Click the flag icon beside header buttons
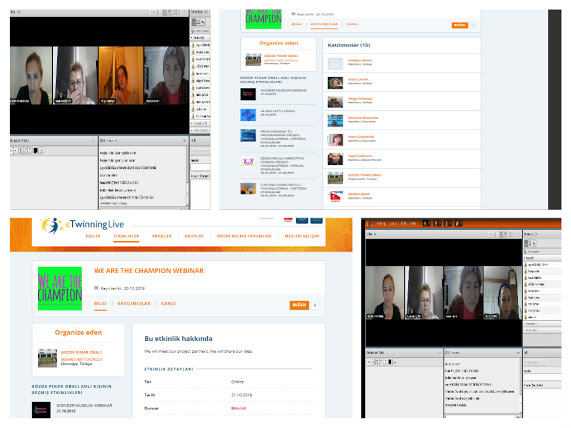Viewport: 571px width, 428px height. tap(288, 220)
